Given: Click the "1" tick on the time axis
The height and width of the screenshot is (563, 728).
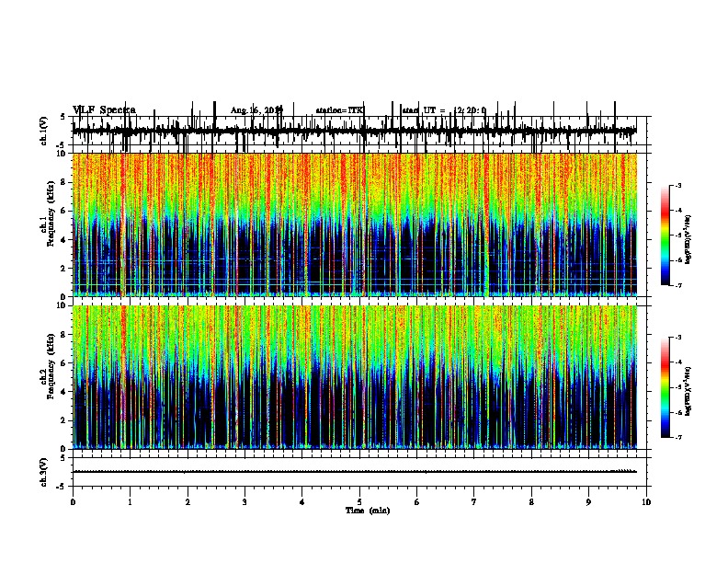Looking at the screenshot, I should 130,502.
